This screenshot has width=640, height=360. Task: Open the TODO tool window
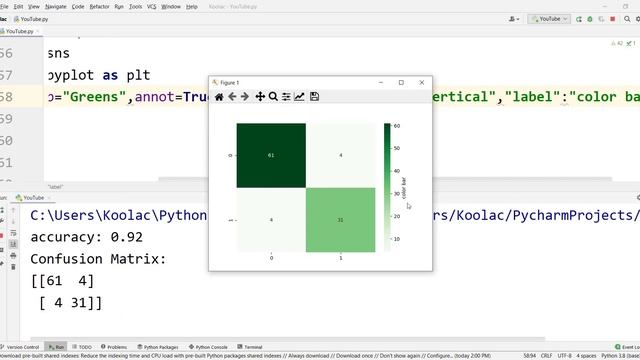click(82, 347)
